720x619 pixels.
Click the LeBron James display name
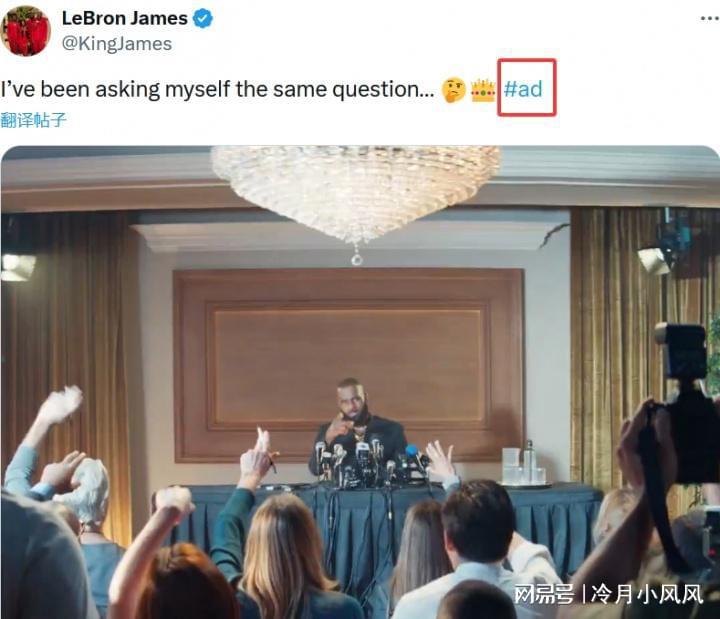coord(124,18)
